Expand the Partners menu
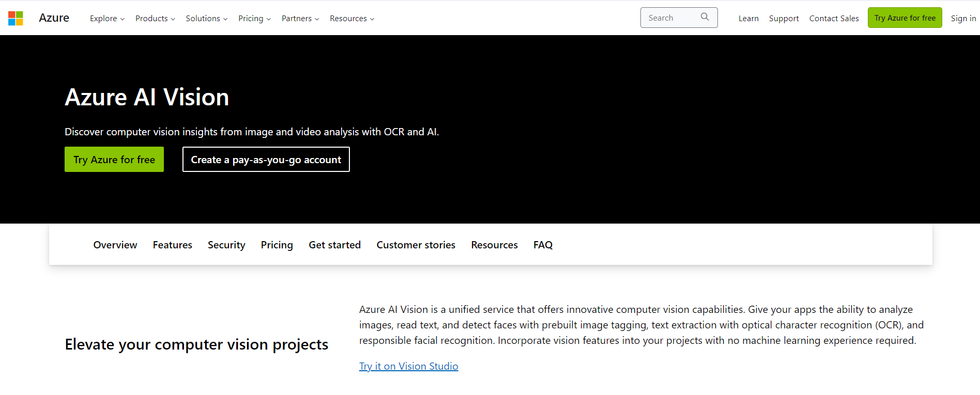 click(x=300, y=19)
